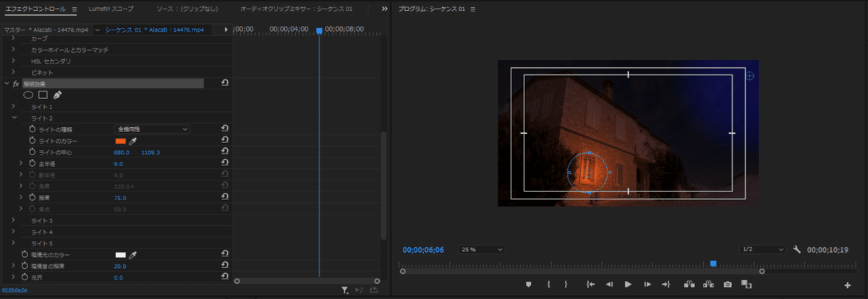Mark In point in Program monitor

[x=549, y=285]
